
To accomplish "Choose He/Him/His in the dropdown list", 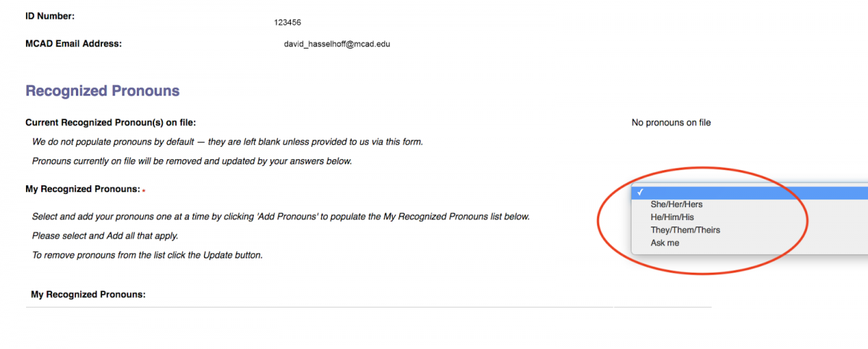I will pyautogui.click(x=749, y=217).
